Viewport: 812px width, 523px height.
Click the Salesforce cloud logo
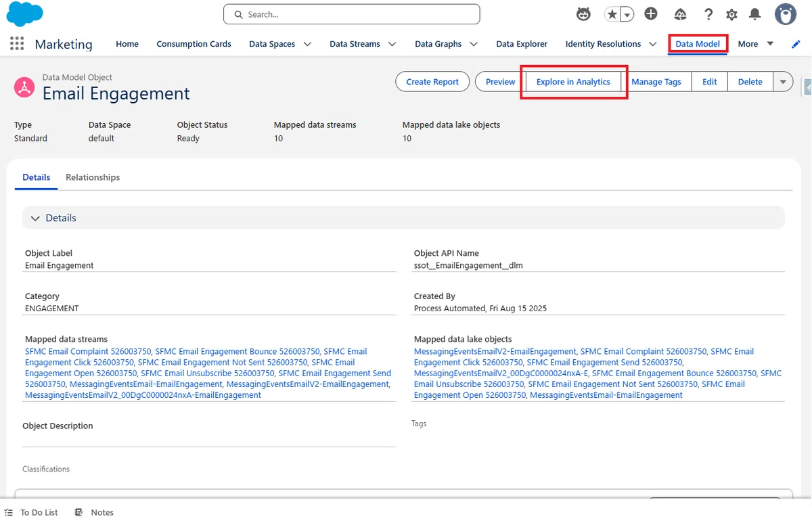click(x=24, y=14)
